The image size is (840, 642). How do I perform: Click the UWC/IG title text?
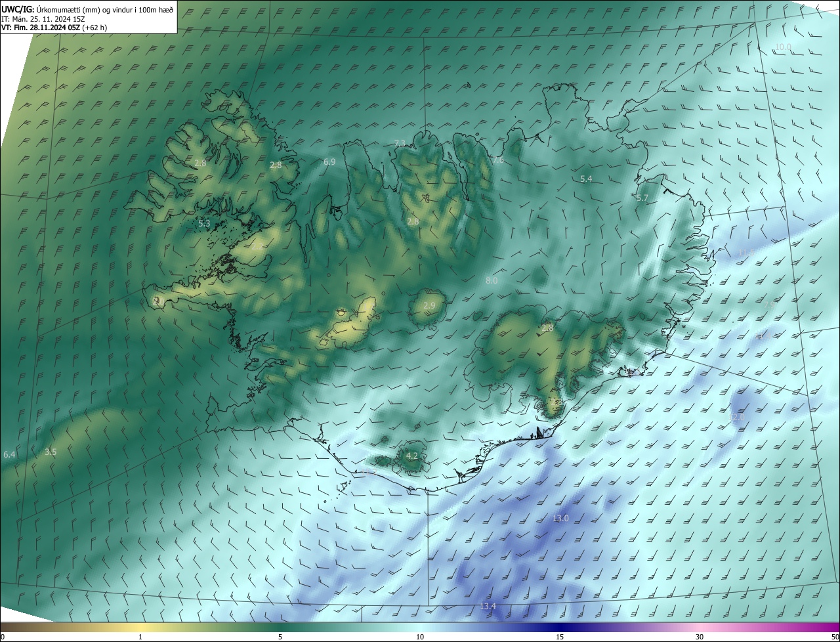click(x=17, y=9)
